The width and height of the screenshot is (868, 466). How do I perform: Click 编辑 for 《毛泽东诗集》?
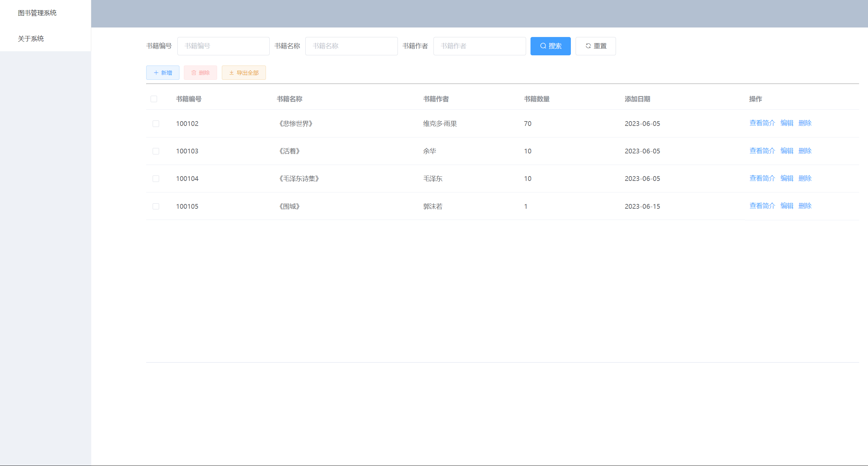[x=787, y=178]
